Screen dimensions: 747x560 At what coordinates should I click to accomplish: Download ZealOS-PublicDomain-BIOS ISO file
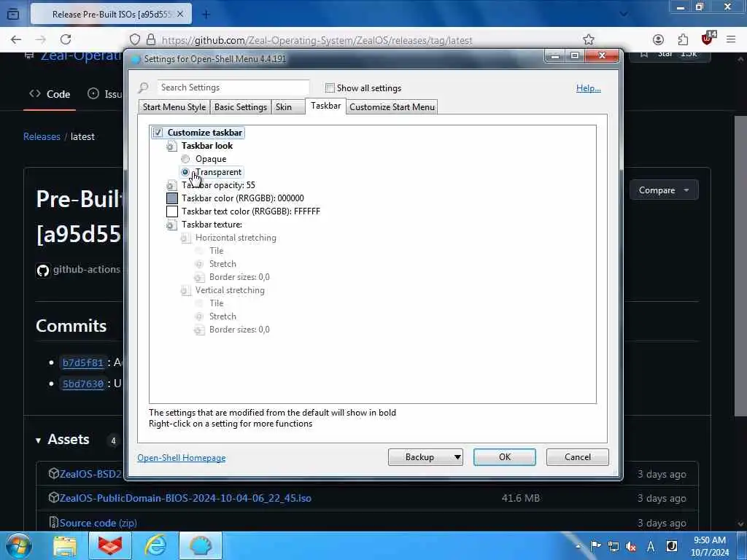(185, 499)
